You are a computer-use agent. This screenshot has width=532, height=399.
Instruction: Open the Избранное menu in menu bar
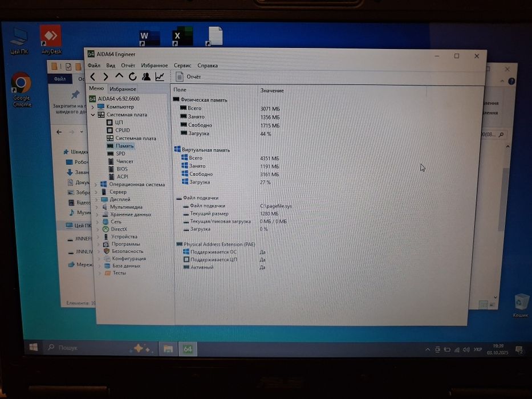coord(155,65)
